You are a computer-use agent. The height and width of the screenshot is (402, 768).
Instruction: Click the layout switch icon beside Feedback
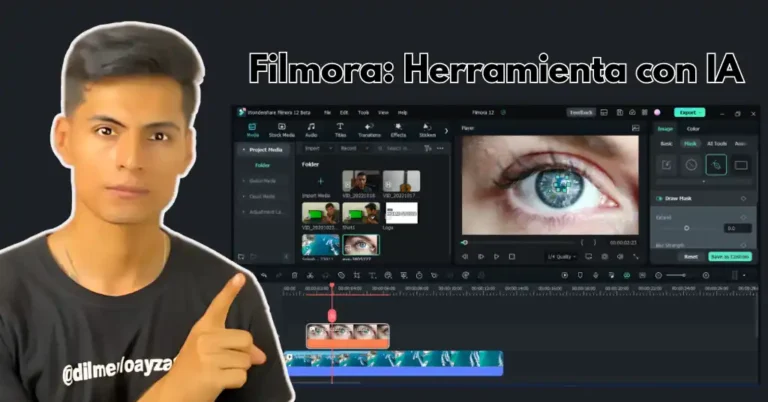coord(604,113)
